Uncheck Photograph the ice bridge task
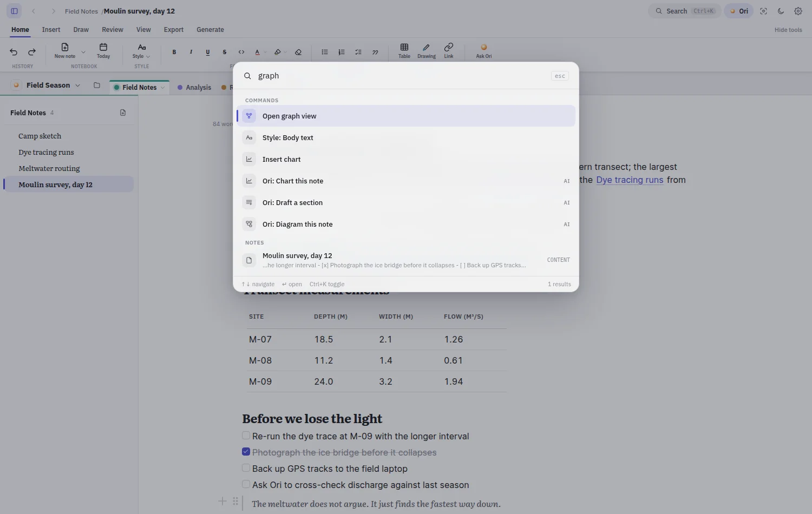 tap(246, 452)
